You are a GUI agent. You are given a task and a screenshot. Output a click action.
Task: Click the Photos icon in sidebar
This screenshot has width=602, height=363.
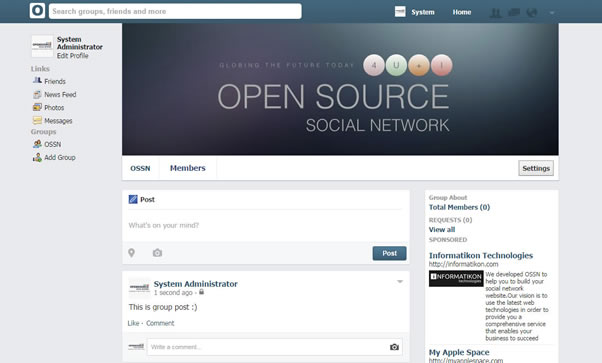point(37,107)
